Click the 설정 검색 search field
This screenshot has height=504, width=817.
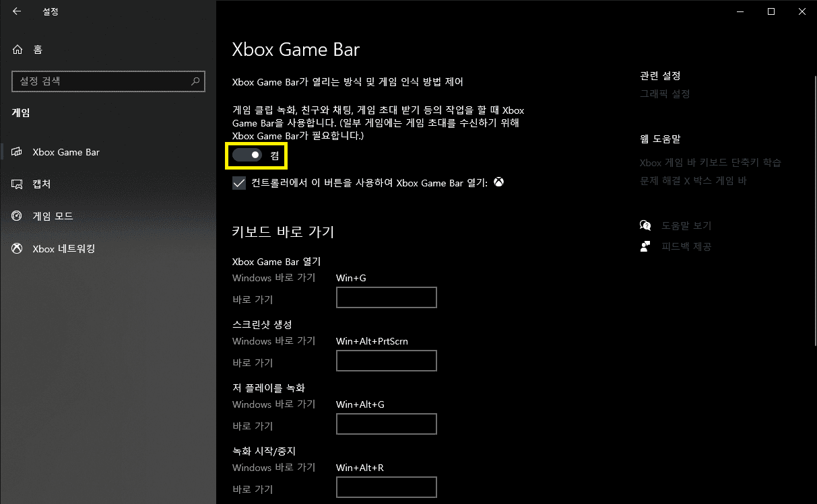click(101, 81)
